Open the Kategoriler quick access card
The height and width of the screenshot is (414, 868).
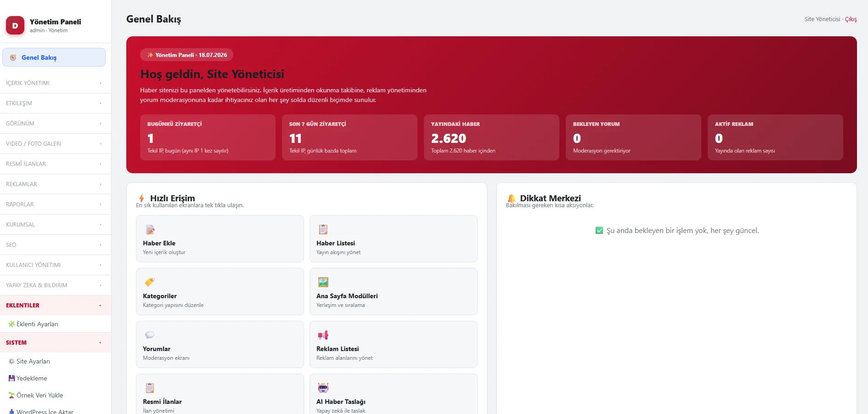click(220, 291)
